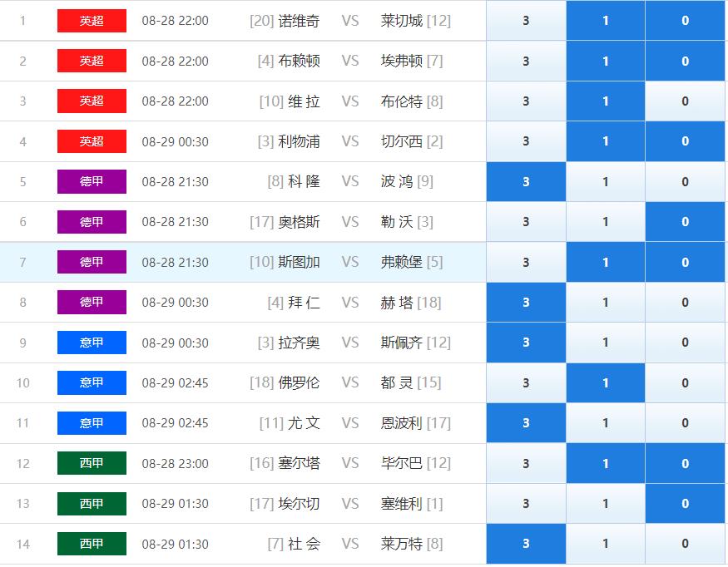The height and width of the screenshot is (567, 728).
Task: Click 西甲 tag beside 塞尔塔 match
Action: click(x=92, y=463)
